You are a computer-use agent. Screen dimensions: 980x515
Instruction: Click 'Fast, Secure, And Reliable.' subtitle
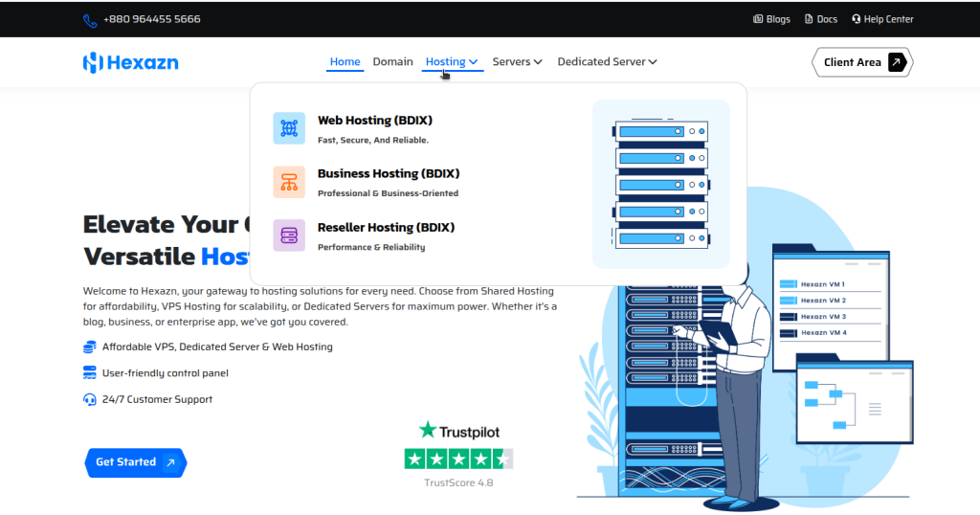(x=373, y=140)
